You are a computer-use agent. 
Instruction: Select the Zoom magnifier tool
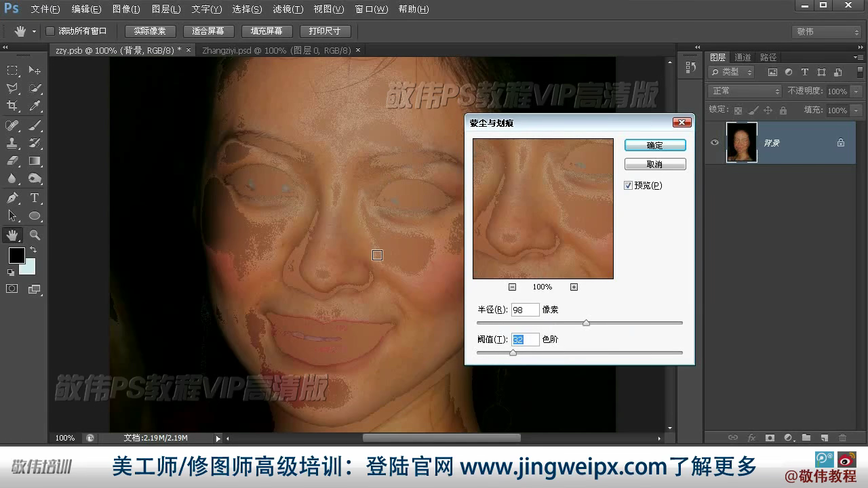pyautogui.click(x=35, y=235)
